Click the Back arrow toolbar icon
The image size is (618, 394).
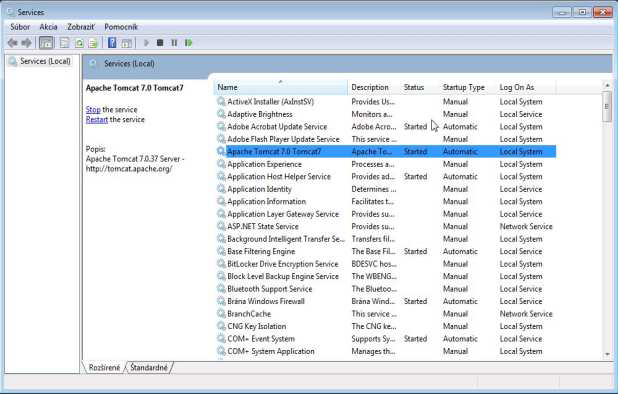tap(13, 43)
